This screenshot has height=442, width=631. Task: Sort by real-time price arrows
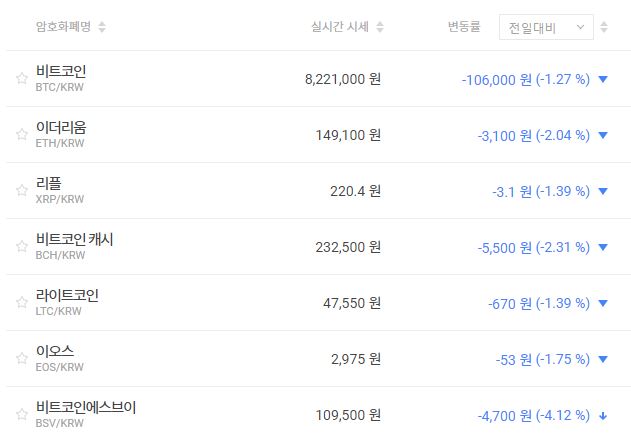point(380,27)
